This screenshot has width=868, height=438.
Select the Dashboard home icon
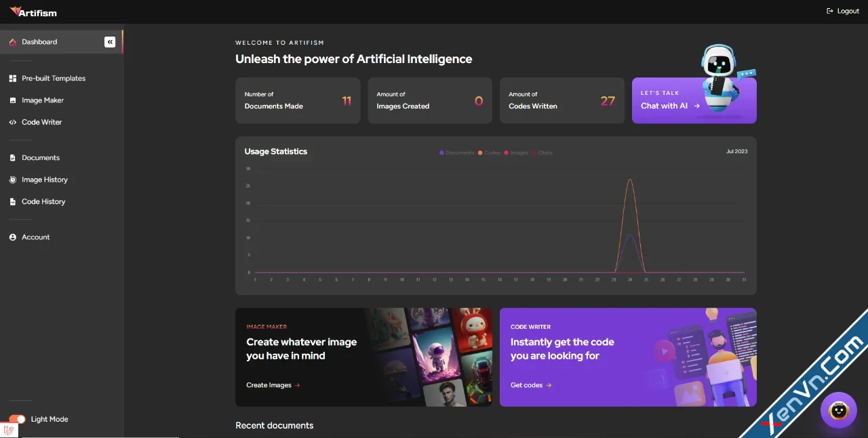pyautogui.click(x=12, y=41)
